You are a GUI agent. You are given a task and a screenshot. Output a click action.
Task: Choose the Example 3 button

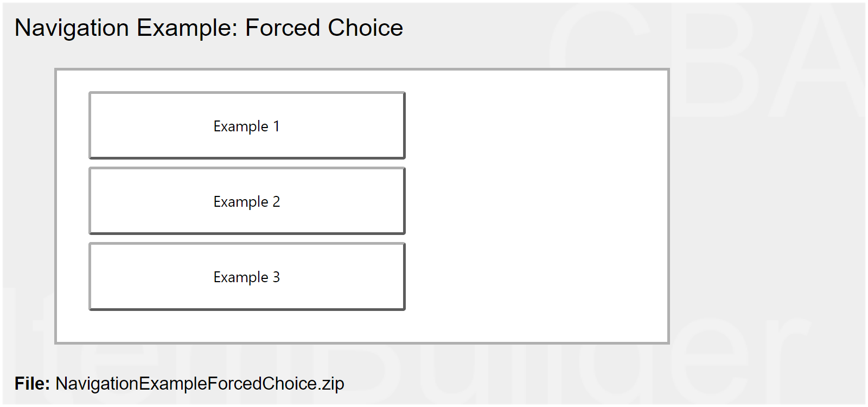247,277
